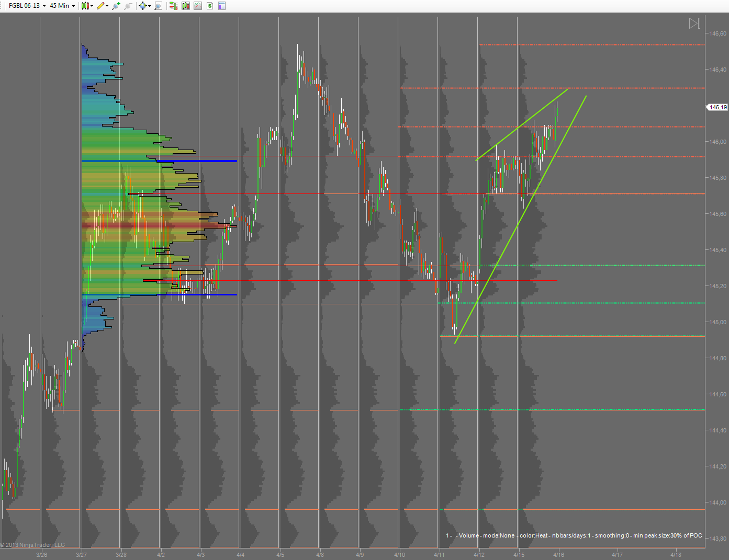Click the 4/4 date label

point(241,555)
